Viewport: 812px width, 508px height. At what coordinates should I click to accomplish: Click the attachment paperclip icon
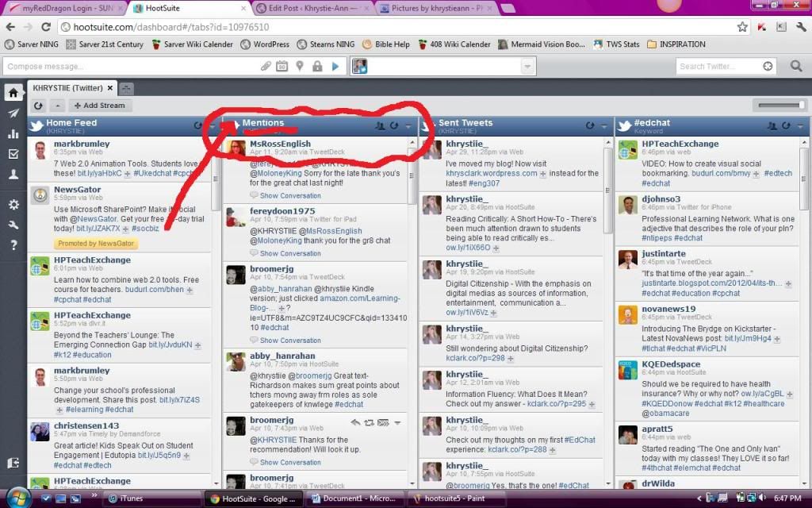click(265, 67)
